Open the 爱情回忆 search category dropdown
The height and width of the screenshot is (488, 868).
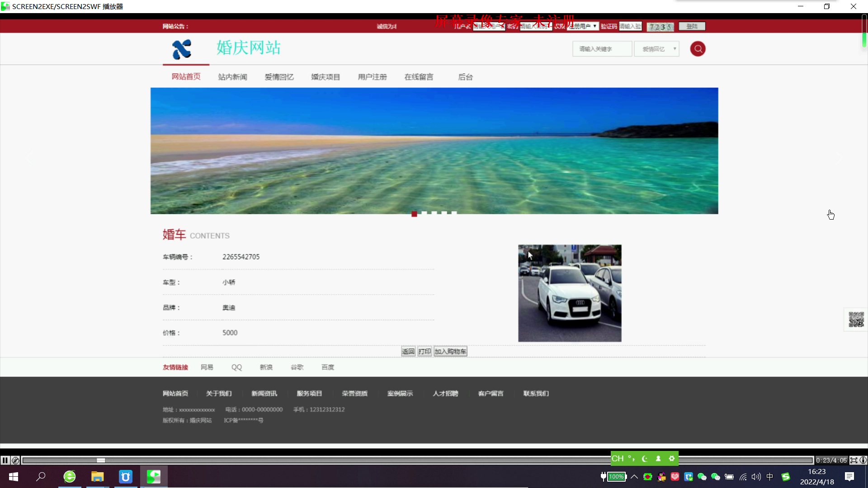(657, 49)
